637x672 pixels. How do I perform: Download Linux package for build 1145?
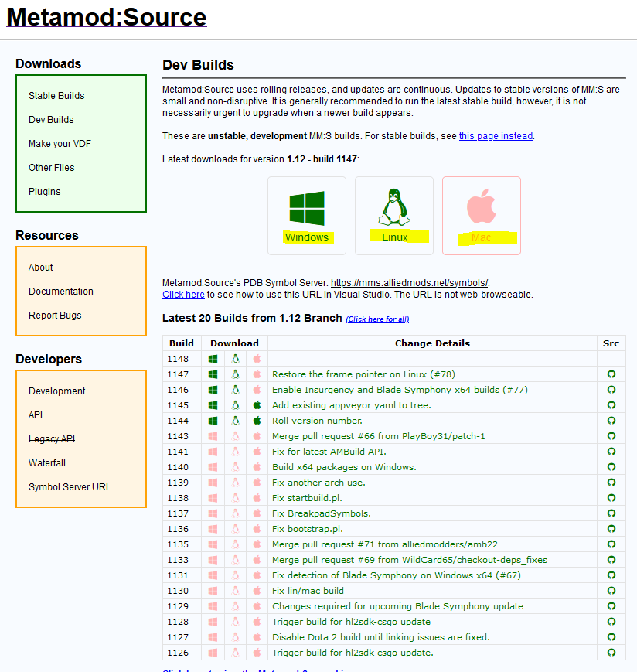[235, 405]
